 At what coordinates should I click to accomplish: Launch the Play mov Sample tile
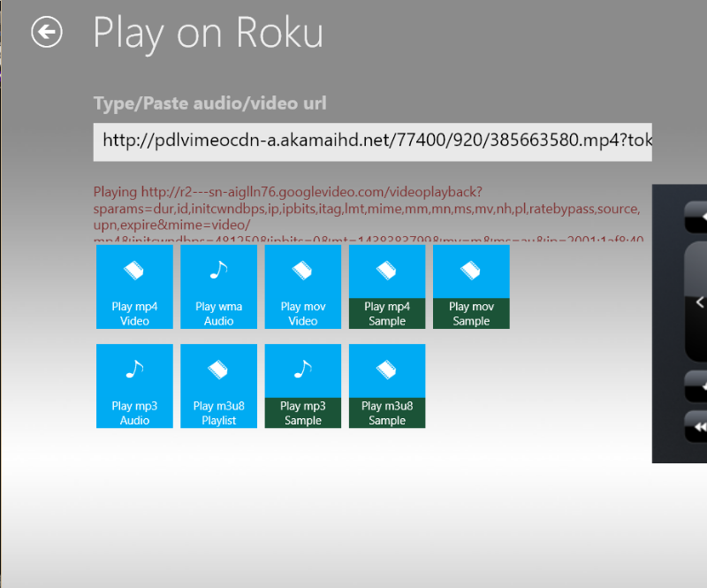(471, 286)
